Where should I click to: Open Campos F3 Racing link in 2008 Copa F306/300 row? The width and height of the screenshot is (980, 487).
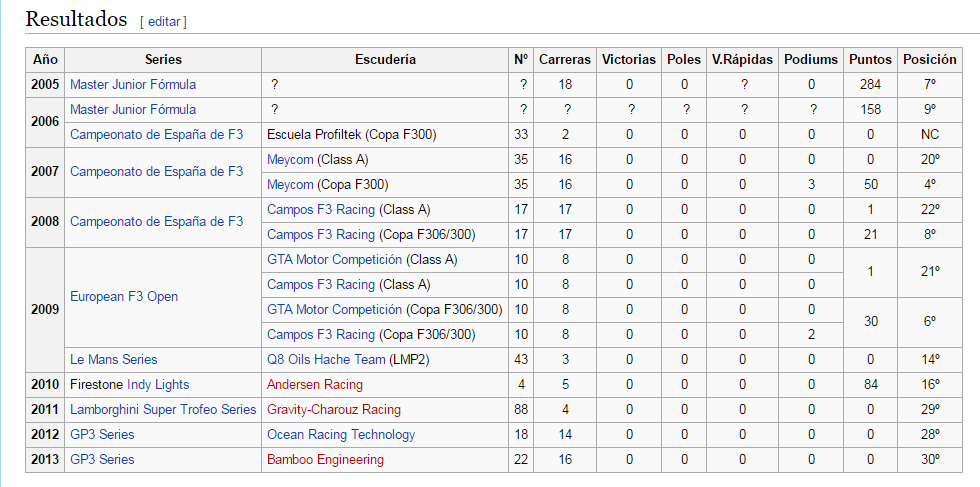click(x=321, y=234)
